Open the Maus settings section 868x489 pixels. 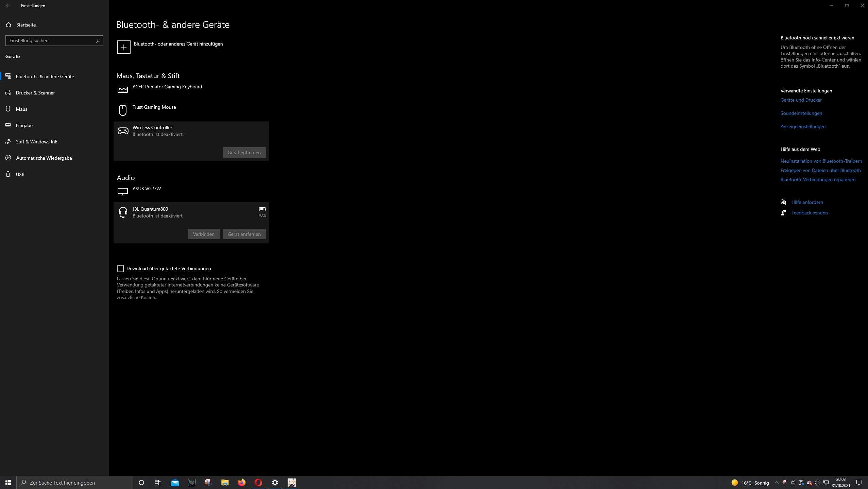21,109
